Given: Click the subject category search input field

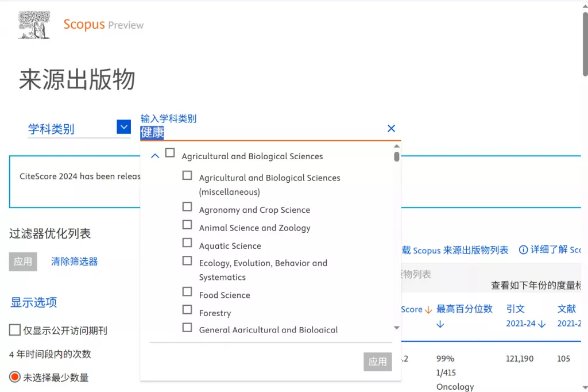Looking at the screenshot, I should click(x=258, y=132).
